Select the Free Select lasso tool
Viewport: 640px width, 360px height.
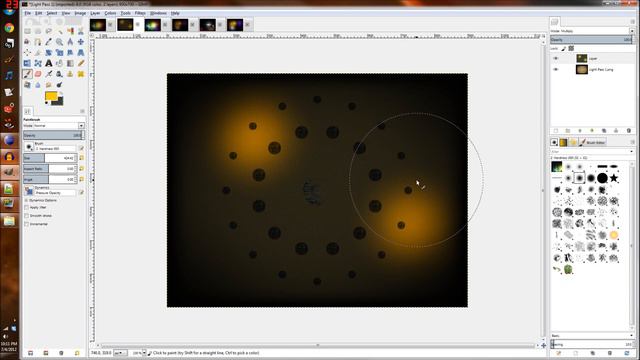49,31
